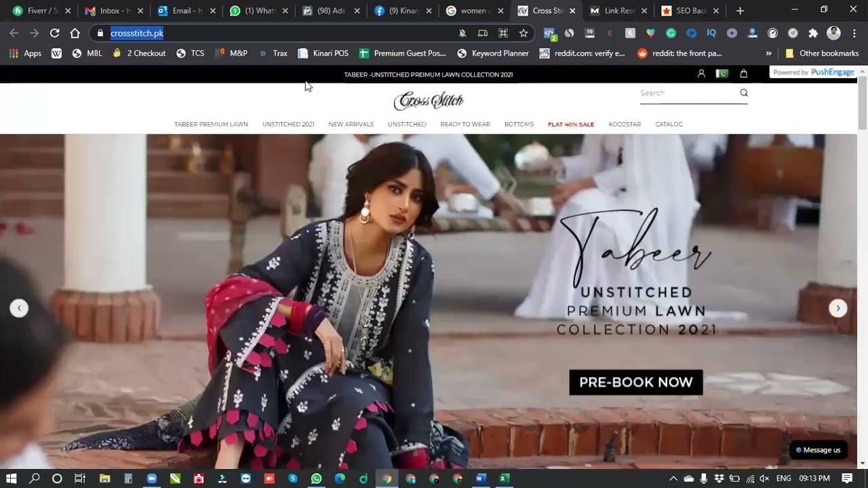Image resolution: width=868 pixels, height=488 pixels.
Task: Open the Kinari POS bookmark
Action: coord(323,54)
